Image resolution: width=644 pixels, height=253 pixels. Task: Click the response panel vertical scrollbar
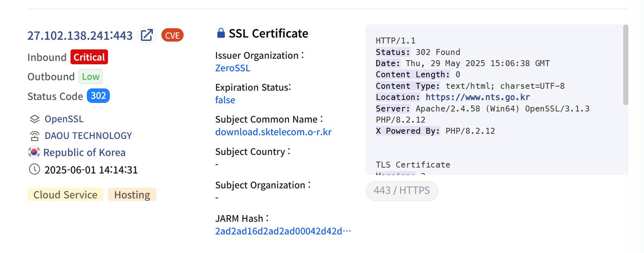(x=625, y=65)
